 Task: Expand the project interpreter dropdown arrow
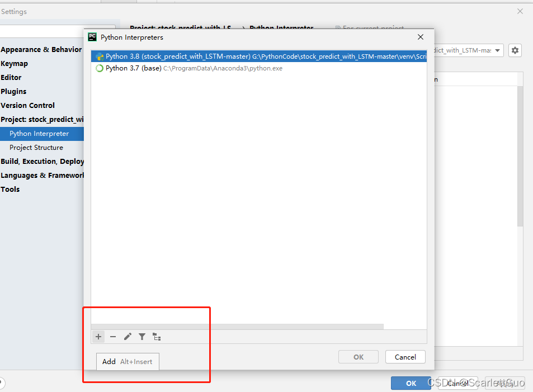(497, 50)
